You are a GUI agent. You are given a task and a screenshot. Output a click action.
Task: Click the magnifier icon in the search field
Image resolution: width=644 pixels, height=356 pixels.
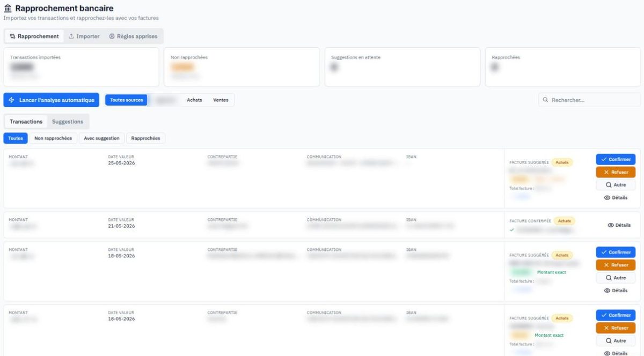pyautogui.click(x=545, y=100)
